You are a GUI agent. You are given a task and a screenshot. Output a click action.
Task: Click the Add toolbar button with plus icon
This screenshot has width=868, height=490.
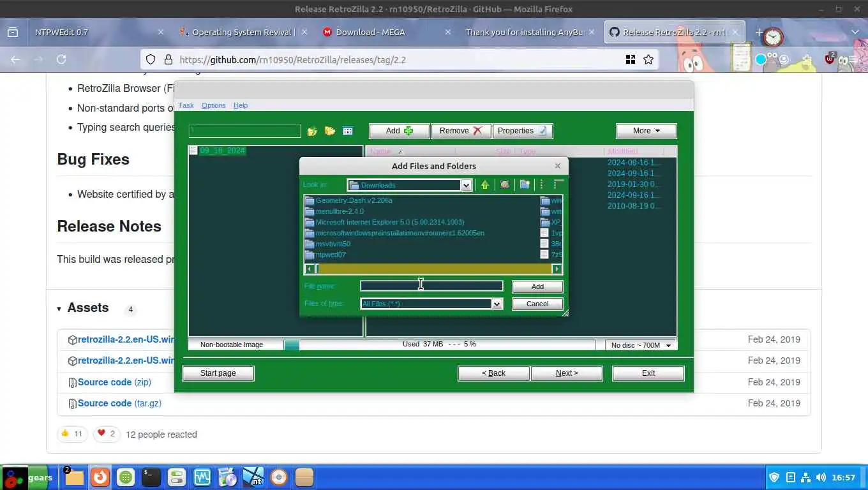400,131
